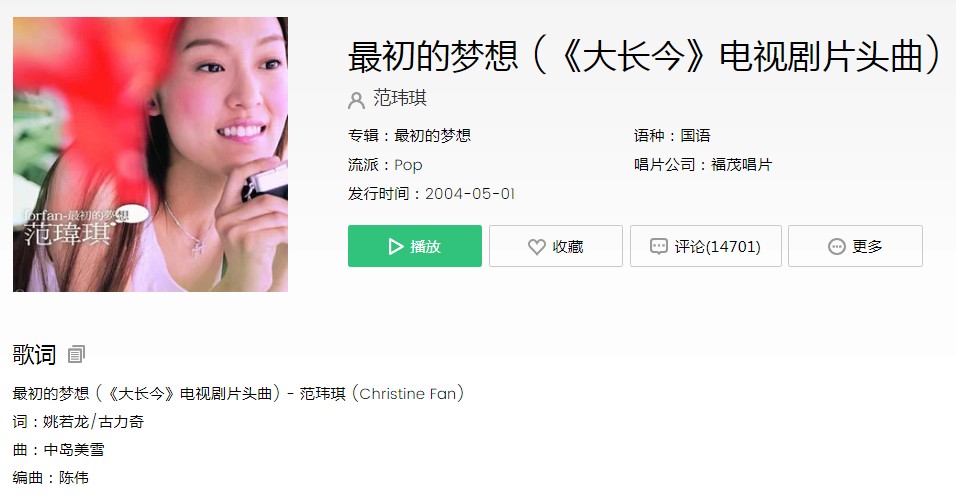Click release date 2004-05-01
This screenshot has height=495, width=956.
tap(469, 194)
